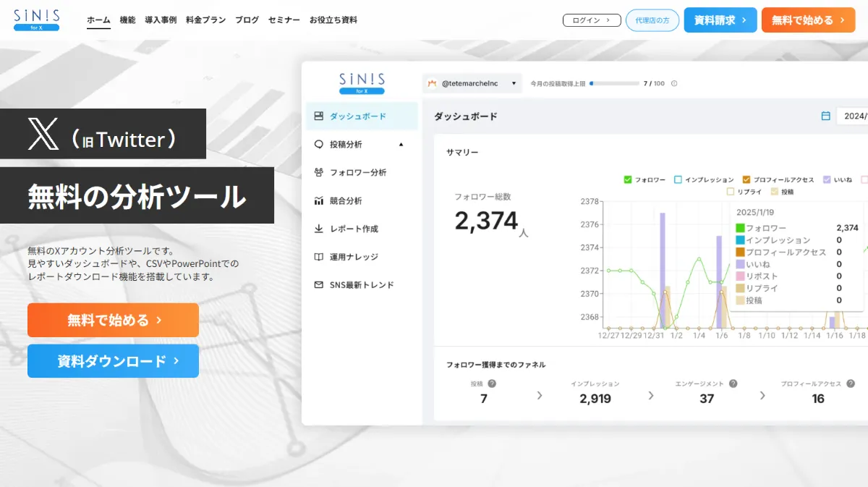The height and width of the screenshot is (487, 868).
Task: Open the 導入事例 navigation menu
Action: 159,20
